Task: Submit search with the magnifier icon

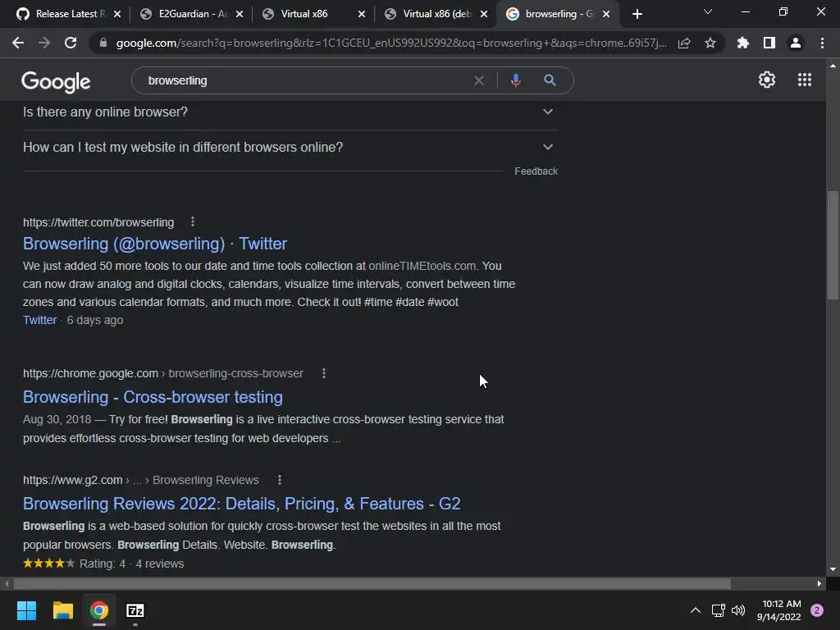Action: click(550, 80)
